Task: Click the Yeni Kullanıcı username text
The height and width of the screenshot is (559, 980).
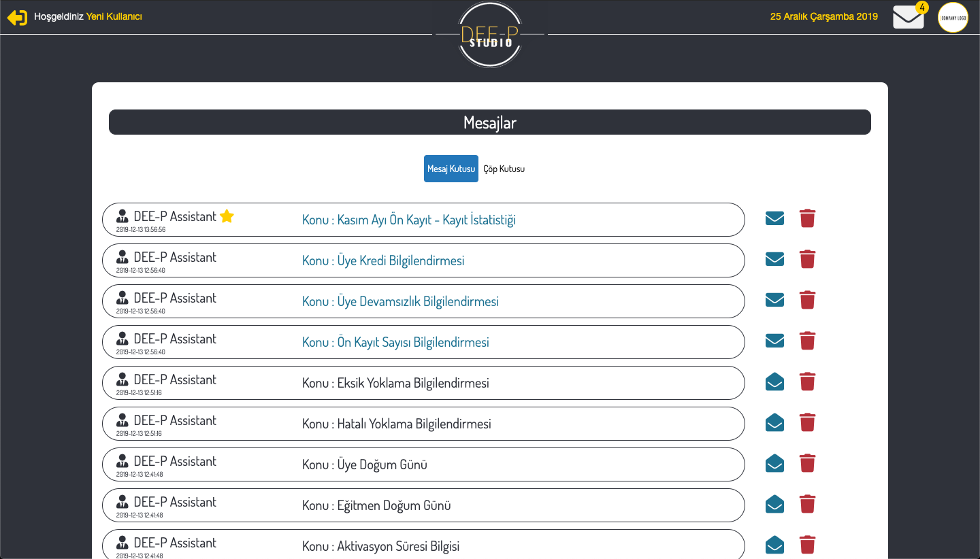Action: [x=114, y=16]
